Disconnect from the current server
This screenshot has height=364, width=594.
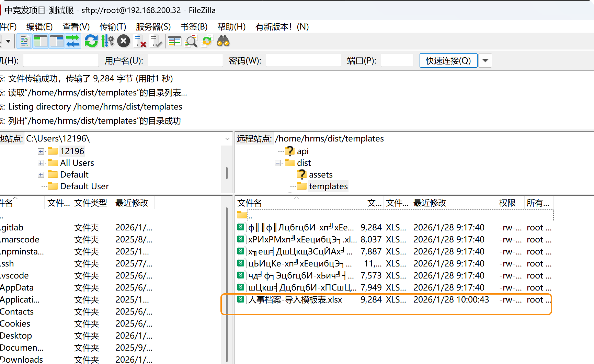pyautogui.click(x=140, y=42)
